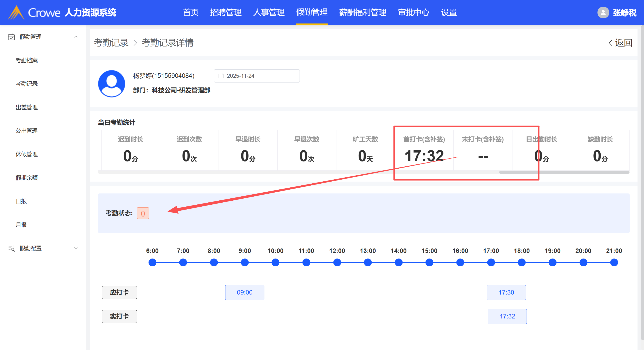Expand the 假勤配置 sidebar section
This screenshot has height=350, width=644.
tap(76, 248)
